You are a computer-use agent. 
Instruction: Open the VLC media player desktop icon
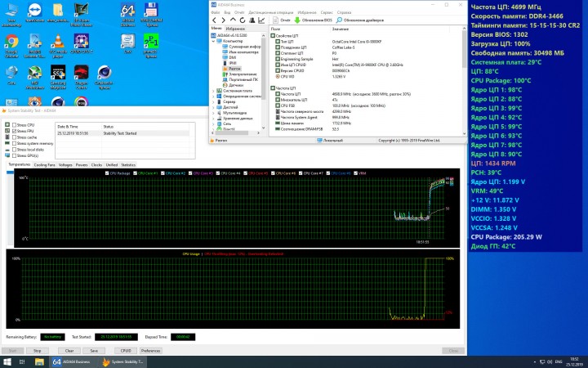coord(58,46)
